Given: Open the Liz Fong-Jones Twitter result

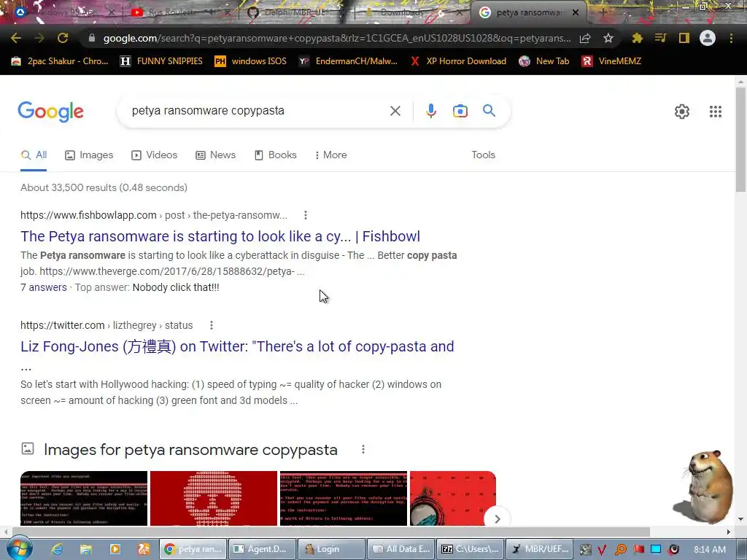Looking at the screenshot, I should (x=237, y=346).
